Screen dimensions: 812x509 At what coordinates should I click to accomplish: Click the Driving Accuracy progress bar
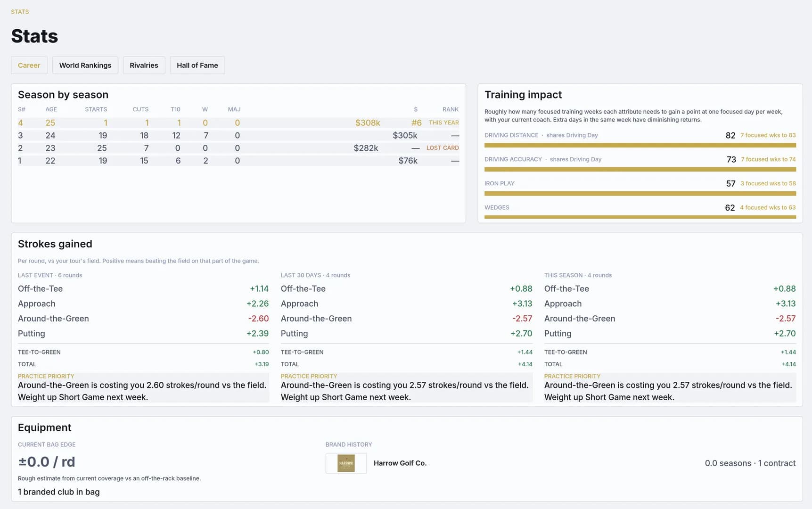click(x=640, y=170)
